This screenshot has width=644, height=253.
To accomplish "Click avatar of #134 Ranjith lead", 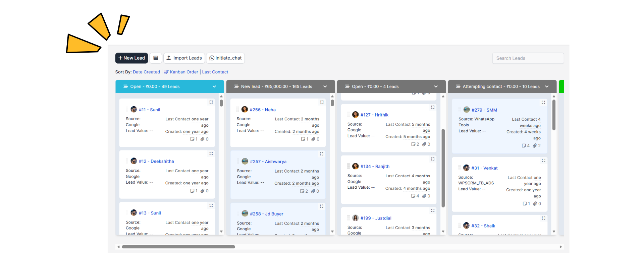I will (356, 166).
